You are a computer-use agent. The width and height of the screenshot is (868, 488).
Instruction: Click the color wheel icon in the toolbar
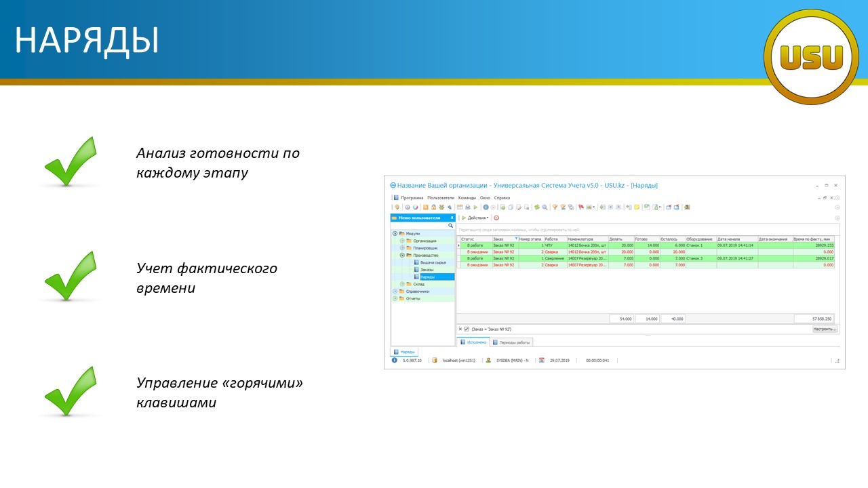click(x=416, y=207)
